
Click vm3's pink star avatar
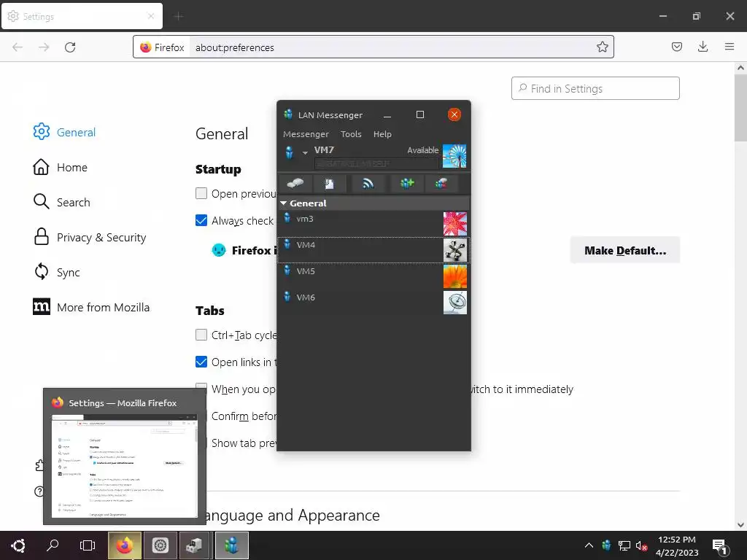pos(455,224)
